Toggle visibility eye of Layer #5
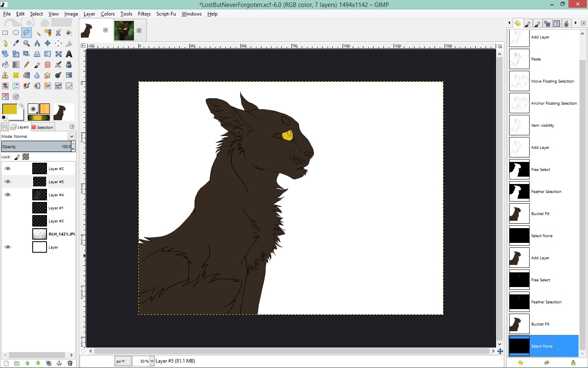The image size is (588, 368). (x=7, y=182)
